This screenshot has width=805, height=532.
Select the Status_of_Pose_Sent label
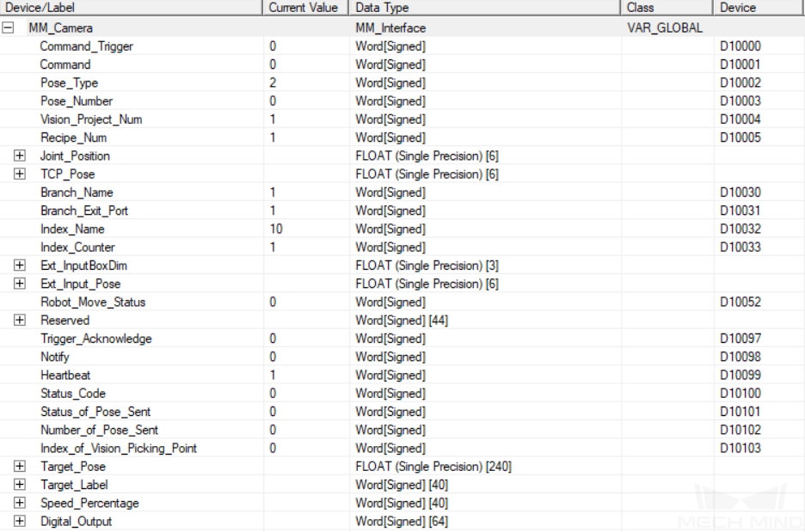click(95, 412)
